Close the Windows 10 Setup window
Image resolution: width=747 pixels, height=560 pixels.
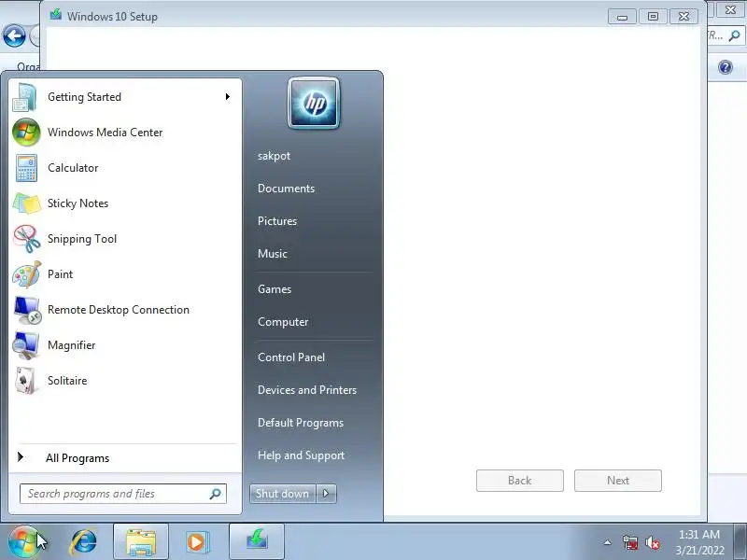684,17
